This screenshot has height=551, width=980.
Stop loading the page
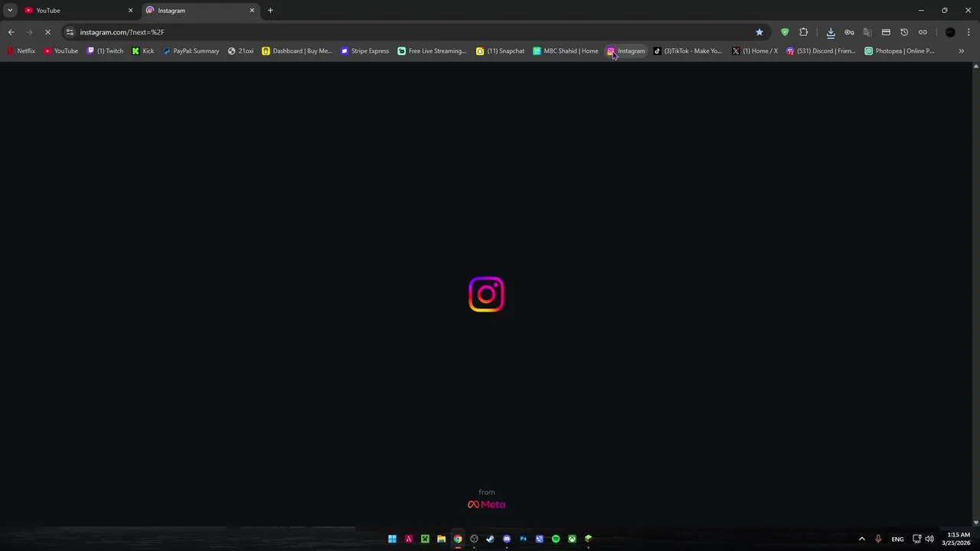(47, 32)
